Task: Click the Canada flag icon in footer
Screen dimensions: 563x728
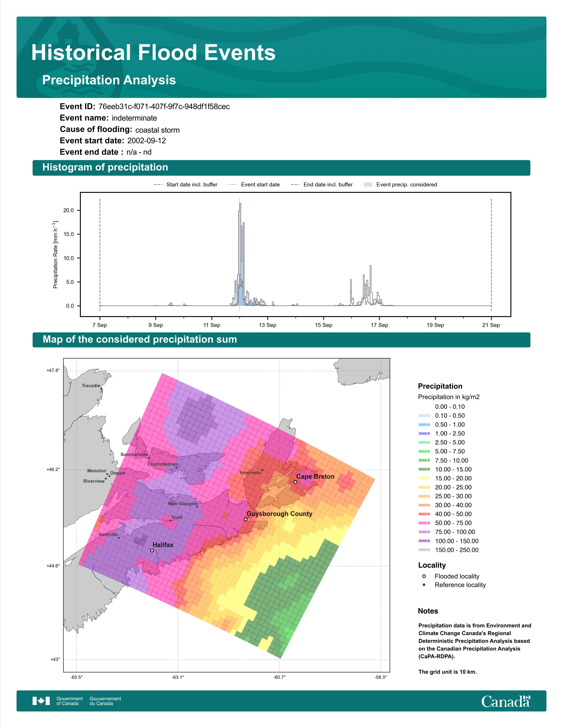Action: pyautogui.click(x=41, y=701)
